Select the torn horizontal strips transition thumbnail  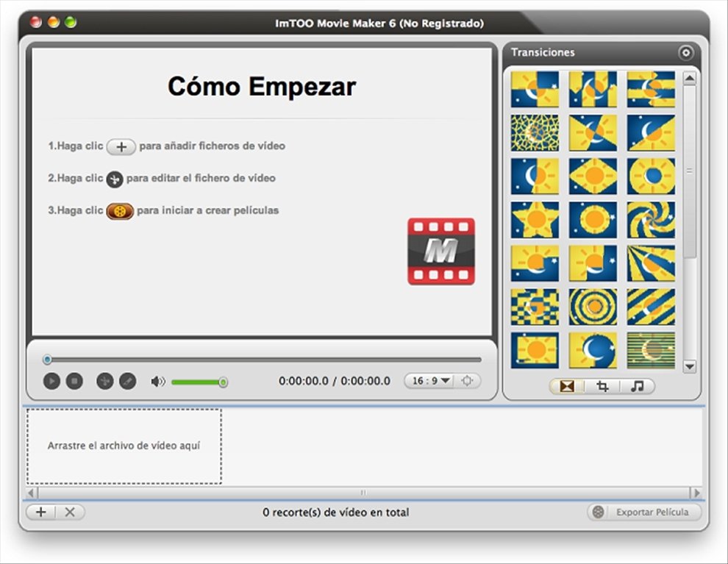[x=651, y=89]
